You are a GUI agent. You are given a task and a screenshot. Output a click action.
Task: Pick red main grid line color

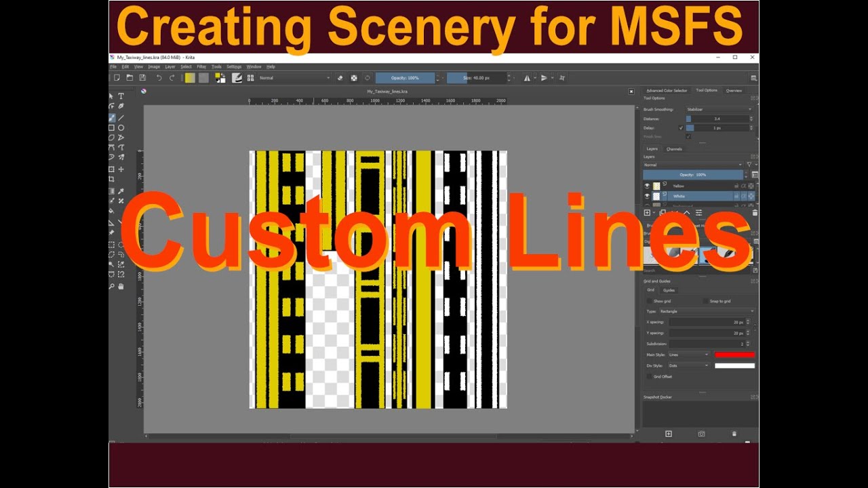(734, 354)
